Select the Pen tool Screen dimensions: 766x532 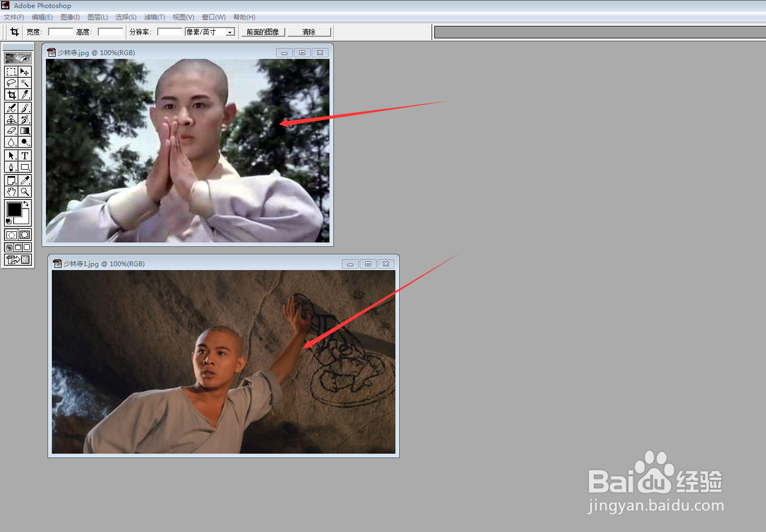point(11,167)
